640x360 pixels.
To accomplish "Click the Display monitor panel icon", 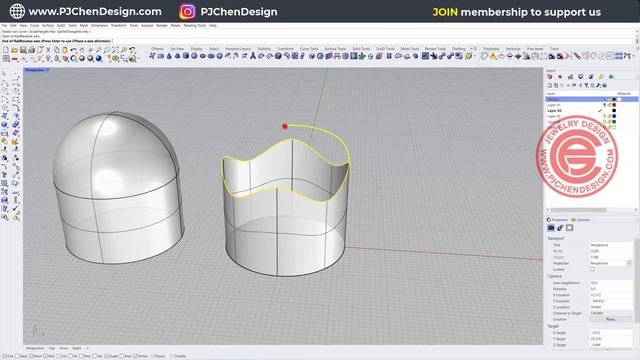I will (581, 76).
